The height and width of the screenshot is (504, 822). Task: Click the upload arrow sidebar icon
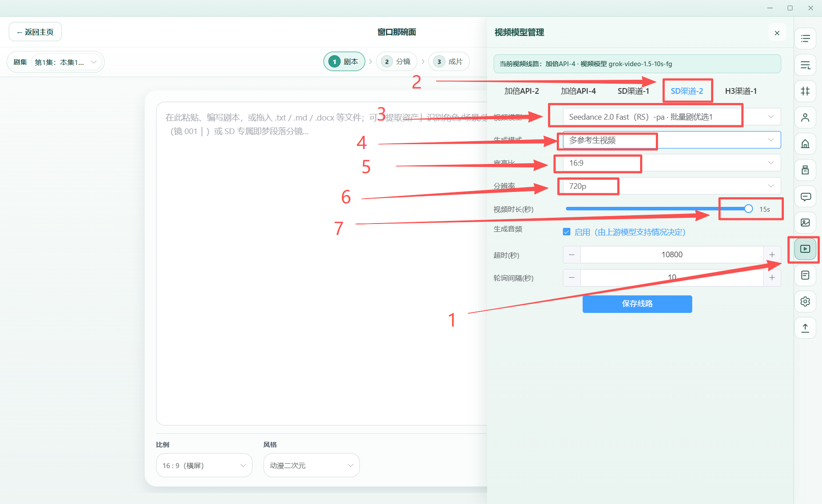(x=805, y=328)
